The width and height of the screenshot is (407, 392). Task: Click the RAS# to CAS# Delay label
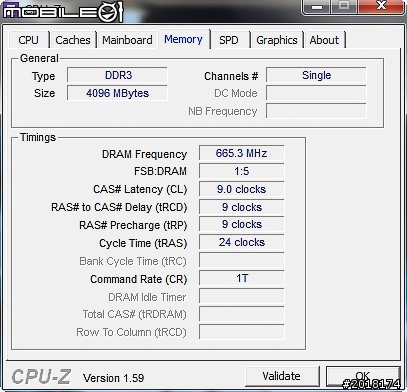(x=119, y=207)
